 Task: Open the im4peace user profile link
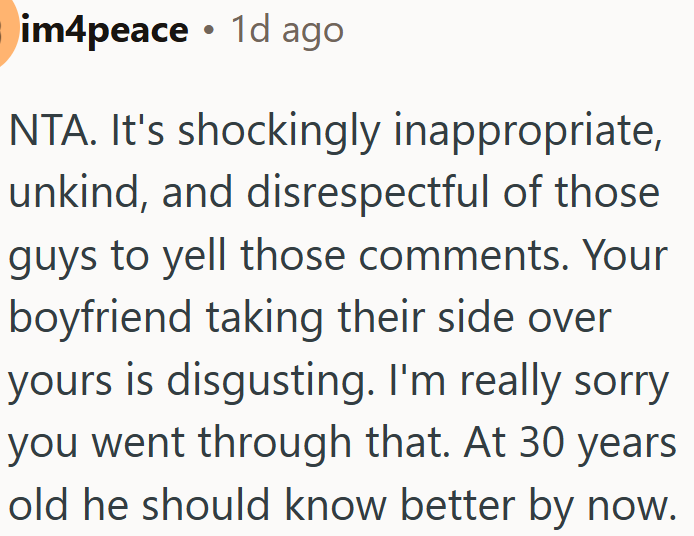(104, 31)
